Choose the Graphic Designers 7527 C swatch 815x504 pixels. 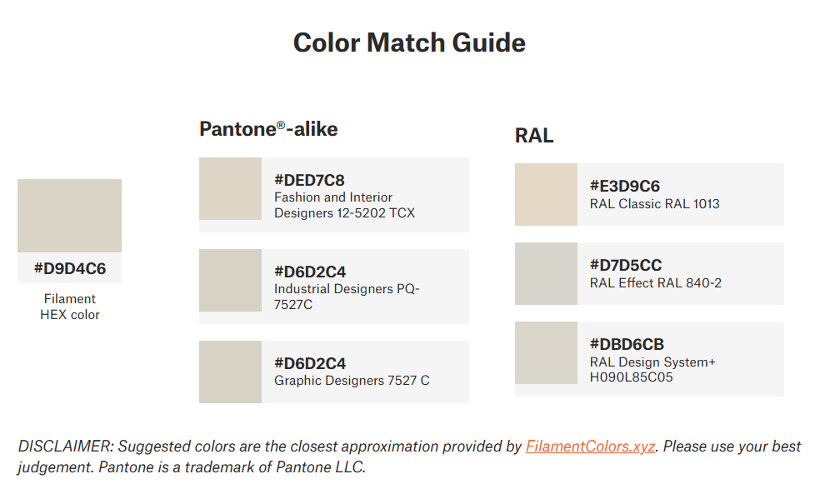pos(230,372)
